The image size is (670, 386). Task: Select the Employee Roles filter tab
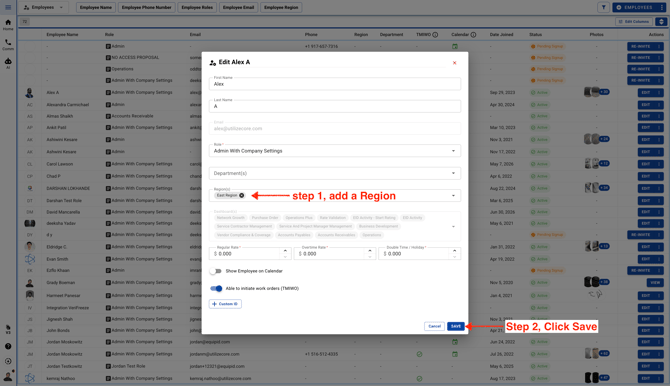[197, 7]
